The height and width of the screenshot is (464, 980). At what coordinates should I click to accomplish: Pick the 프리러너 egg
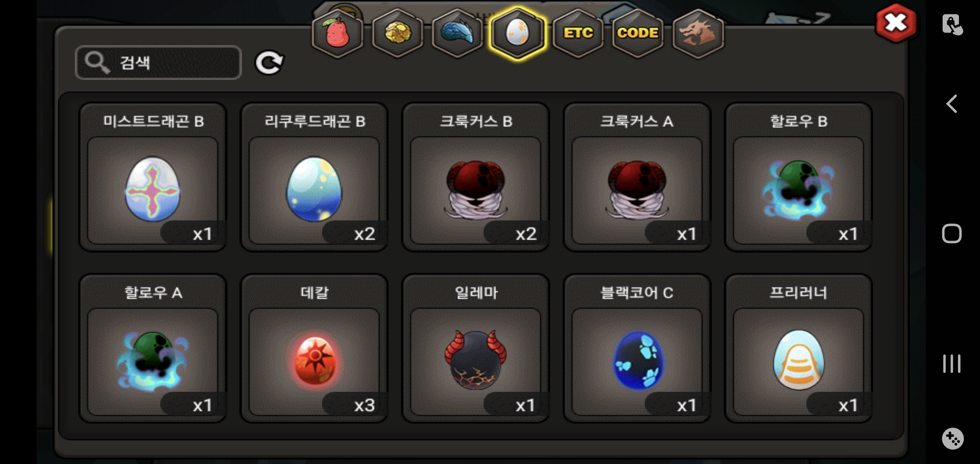tap(799, 348)
